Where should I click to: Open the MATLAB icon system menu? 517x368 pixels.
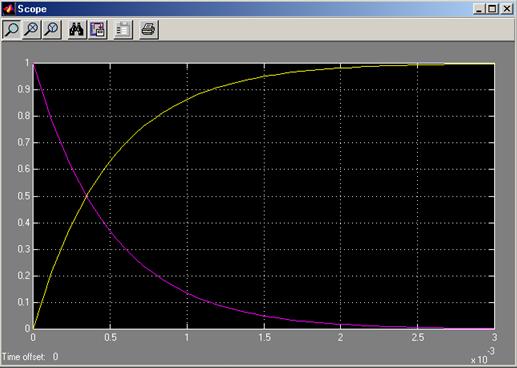(x=8, y=9)
